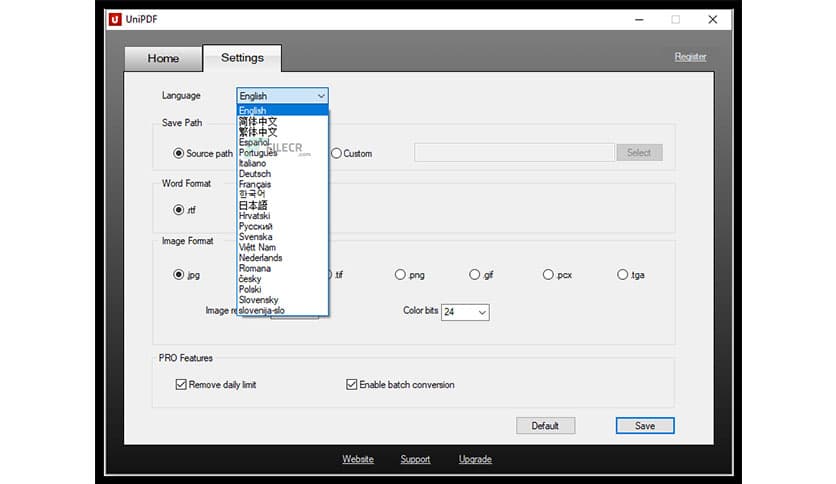Screen dimensions: 836x484
Task: Open the Support link
Action: (x=415, y=459)
